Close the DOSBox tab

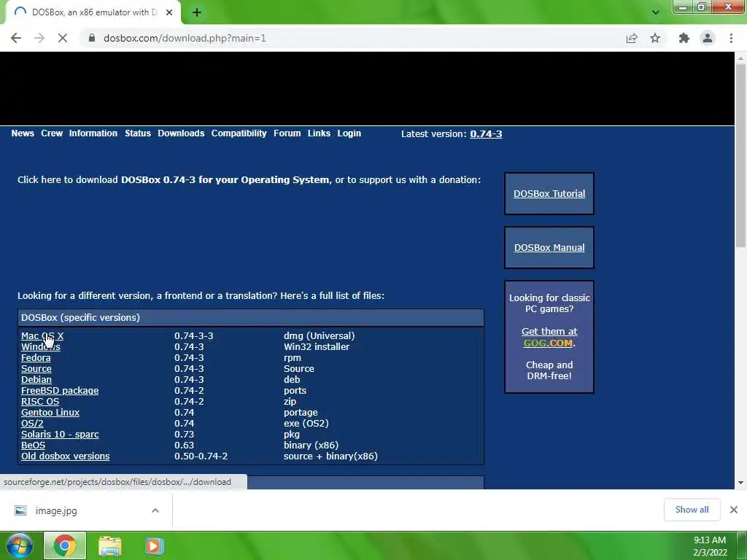tap(169, 12)
